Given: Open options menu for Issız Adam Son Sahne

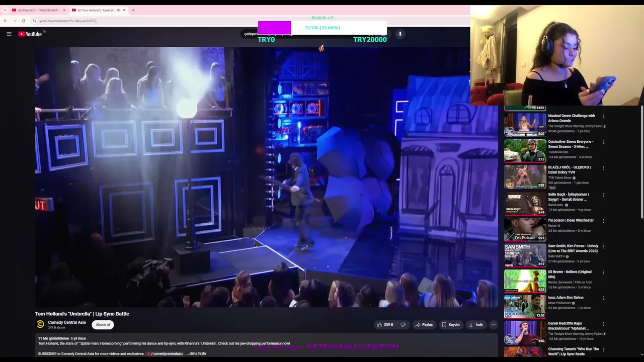Looking at the screenshot, I should click(x=603, y=298).
